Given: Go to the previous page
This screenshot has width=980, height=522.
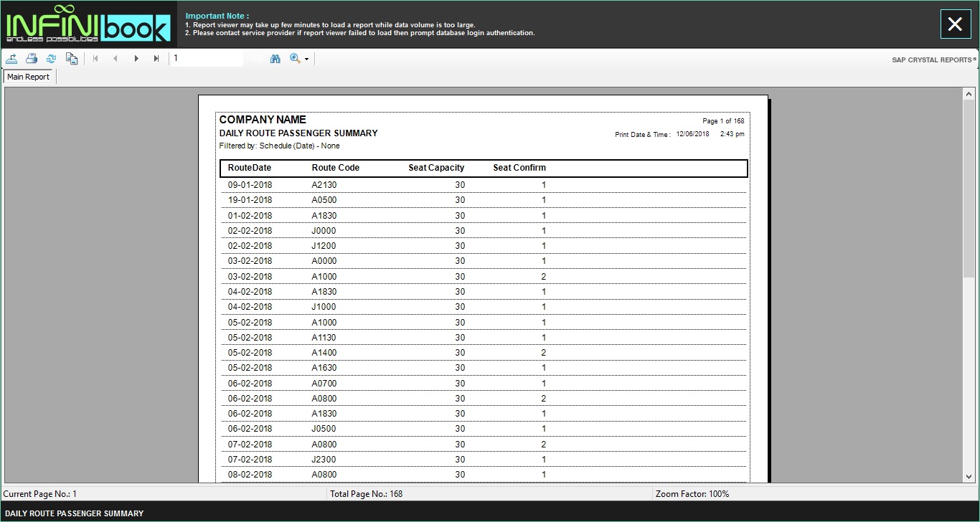Looking at the screenshot, I should tap(116, 59).
